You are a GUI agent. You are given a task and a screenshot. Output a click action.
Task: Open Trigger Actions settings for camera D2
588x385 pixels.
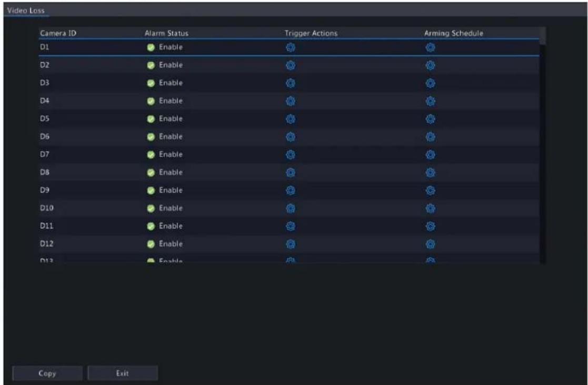coord(291,65)
